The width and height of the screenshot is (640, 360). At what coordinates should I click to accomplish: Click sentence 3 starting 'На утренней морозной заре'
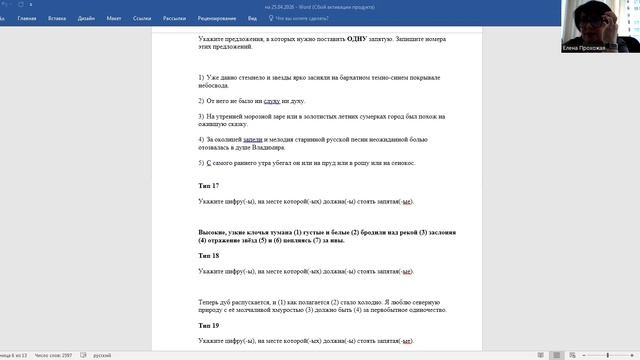tap(322, 120)
